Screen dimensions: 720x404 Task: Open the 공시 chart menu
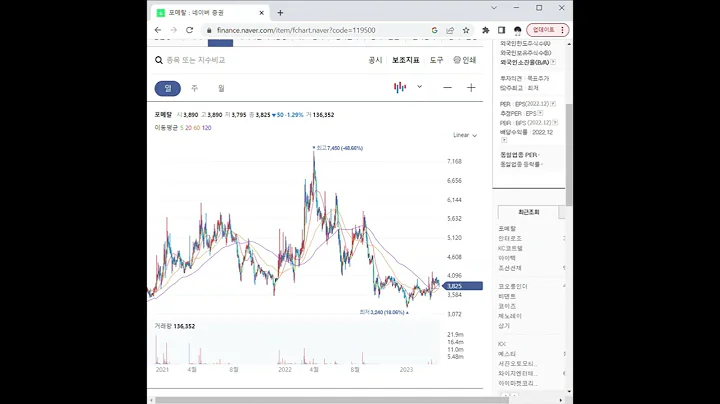coord(375,60)
